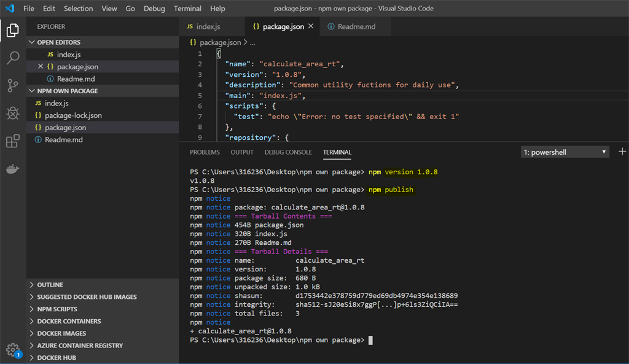This screenshot has height=364, width=629.
Task: Open the terminal shell selector dropdown
Action: pos(564,152)
